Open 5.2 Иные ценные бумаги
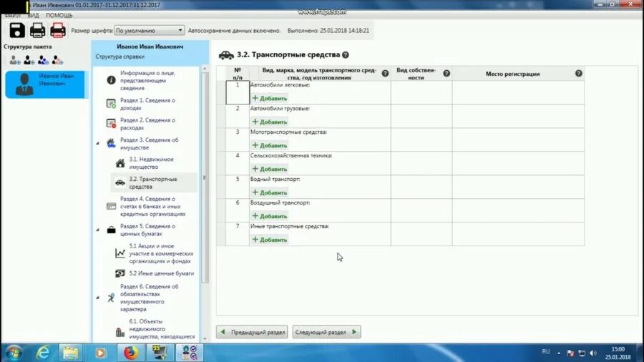 point(162,273)
